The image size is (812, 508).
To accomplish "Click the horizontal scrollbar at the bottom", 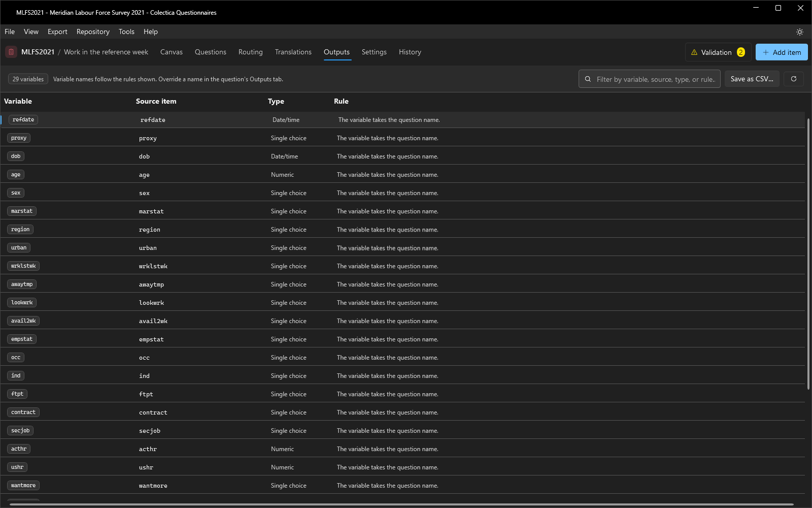I will click(401, 504).
